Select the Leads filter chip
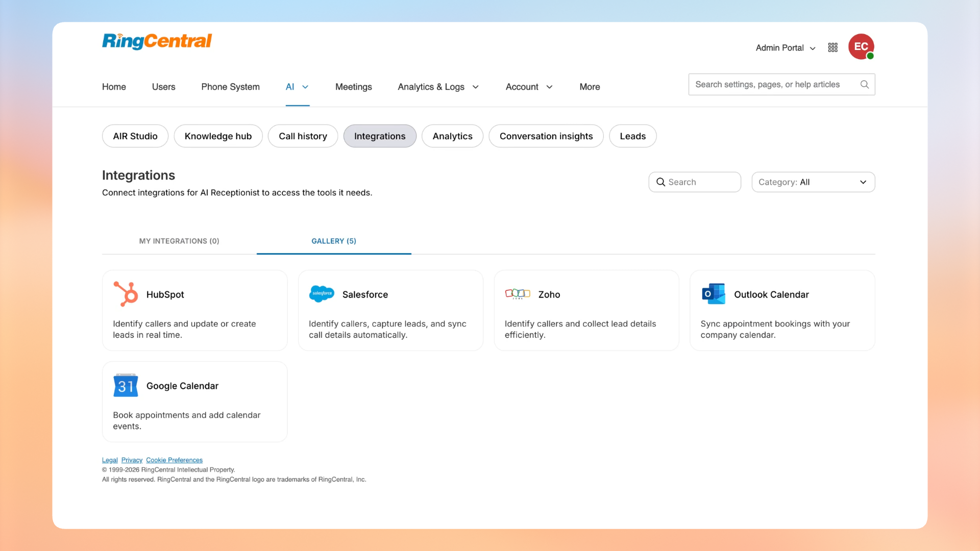This screenshot has width=980, height=551. tap(632, 136)
